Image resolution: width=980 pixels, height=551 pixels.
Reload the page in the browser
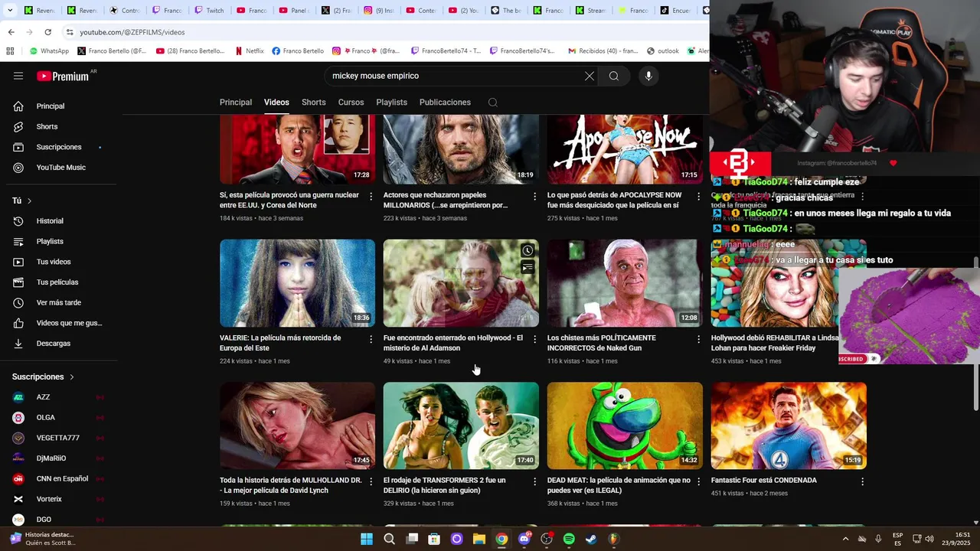(47, 32)
